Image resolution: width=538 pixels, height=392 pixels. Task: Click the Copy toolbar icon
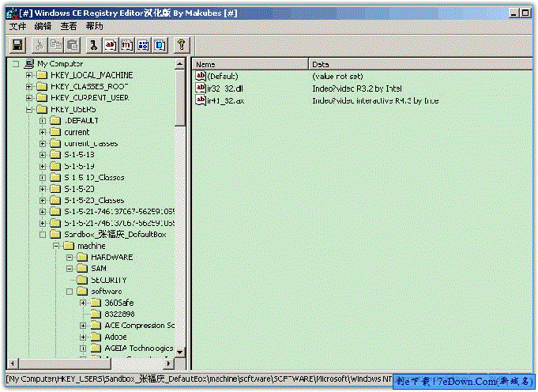(57, 45)
